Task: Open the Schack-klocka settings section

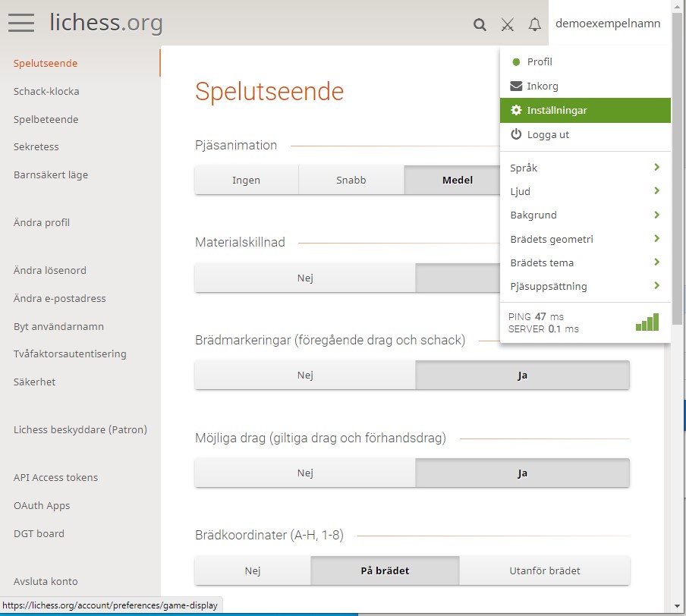Action: click(46, 92)
